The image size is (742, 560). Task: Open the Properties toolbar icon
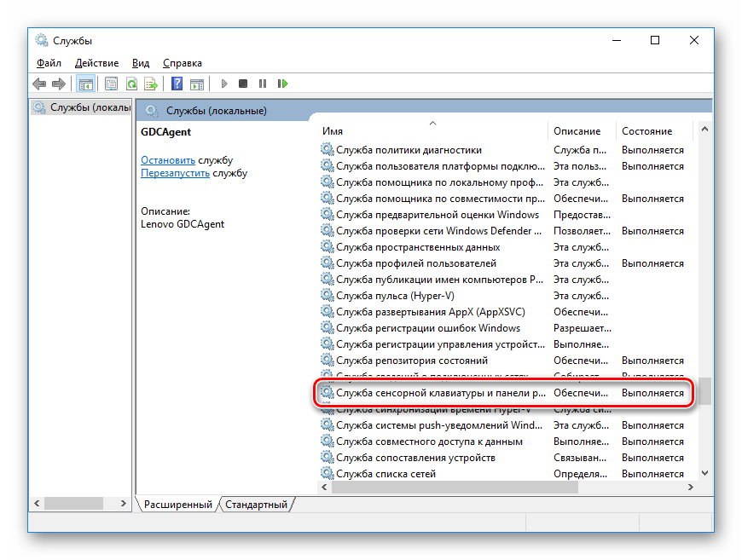(x=111, y=84)
